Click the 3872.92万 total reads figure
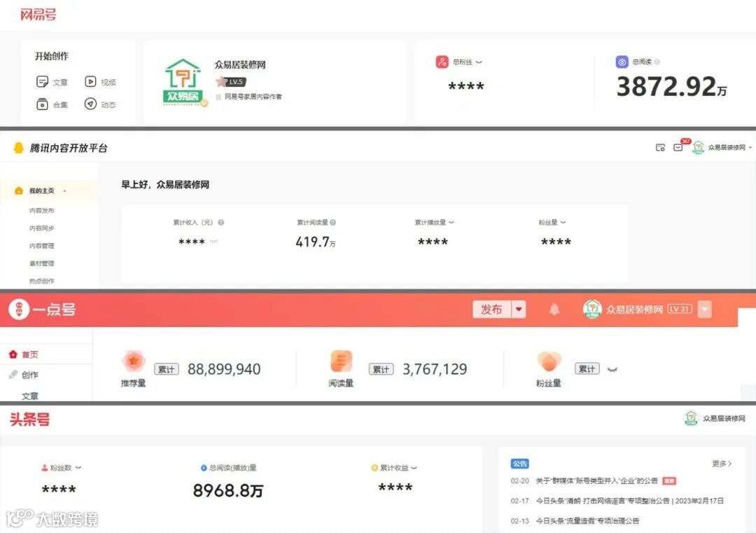Viewport: 756px width, 533px height. (x=671, y=87)
